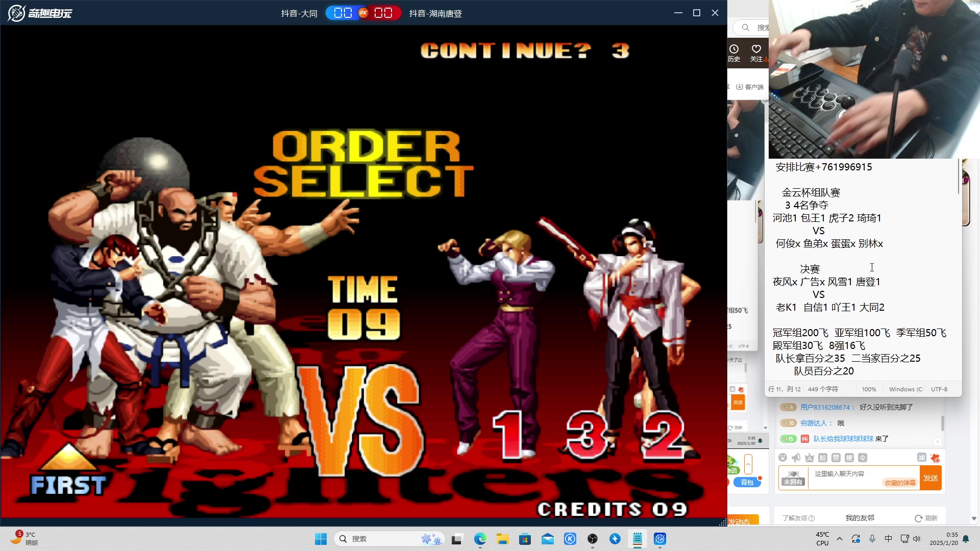Open Task View from the taskbar

tap(457, 539)
